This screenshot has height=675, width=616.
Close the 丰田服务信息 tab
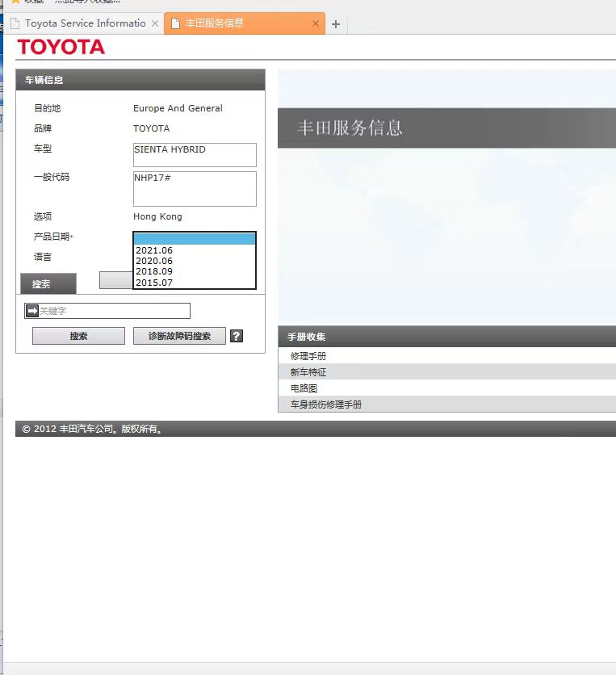click(316, 23)
